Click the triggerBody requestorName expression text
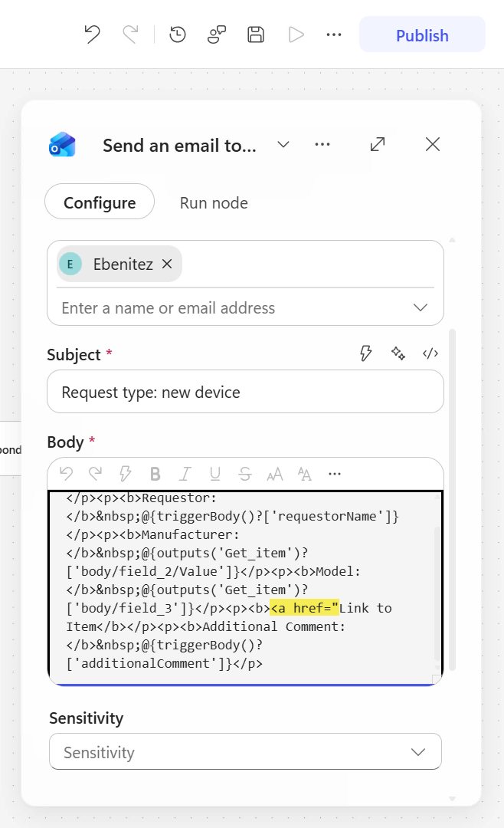Viewport: 504px width, 828px height. point(270,517)
